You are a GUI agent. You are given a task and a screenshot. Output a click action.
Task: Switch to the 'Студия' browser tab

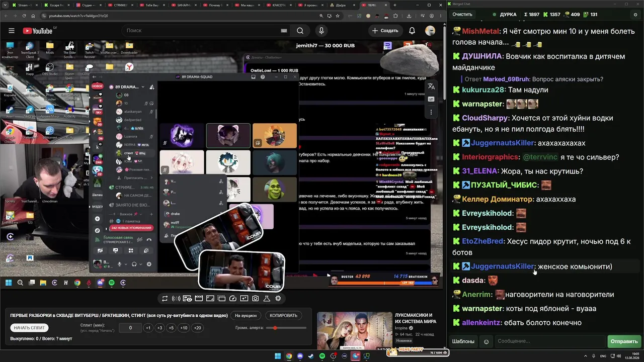[x=88, y=5]
